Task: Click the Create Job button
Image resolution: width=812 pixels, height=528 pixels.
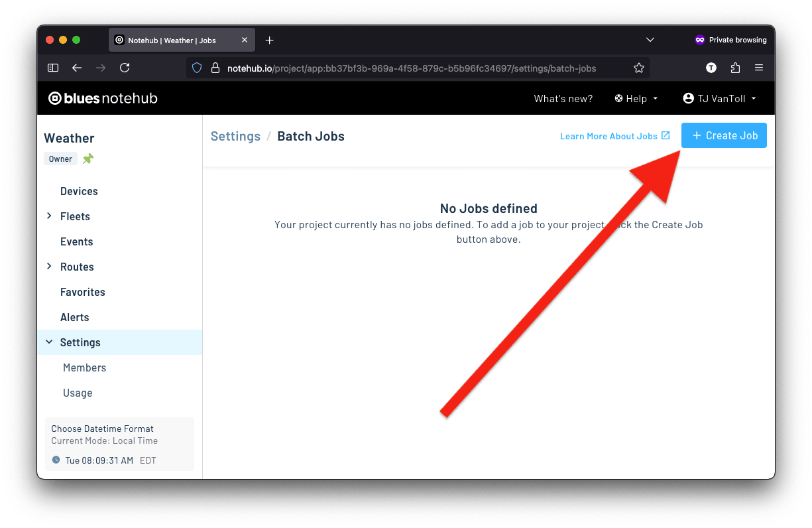Action: coord(724,135)
